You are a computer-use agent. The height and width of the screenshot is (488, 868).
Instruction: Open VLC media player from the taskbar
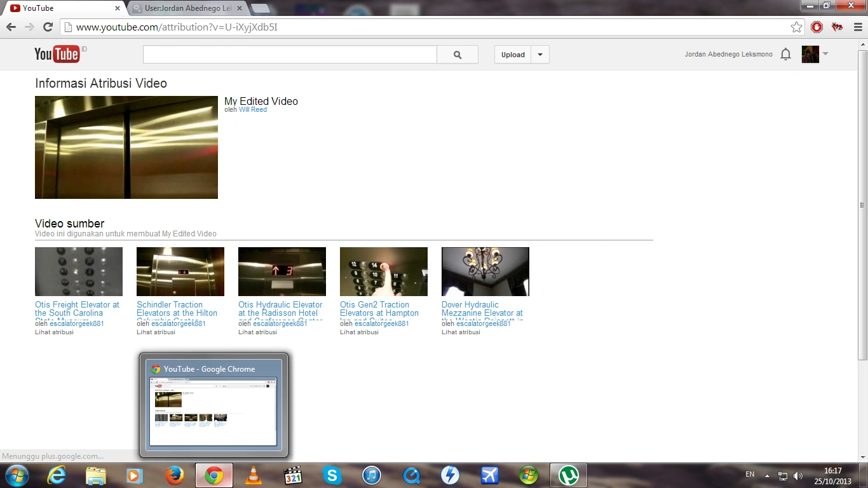pyautogui.click(x=253, y=475)
